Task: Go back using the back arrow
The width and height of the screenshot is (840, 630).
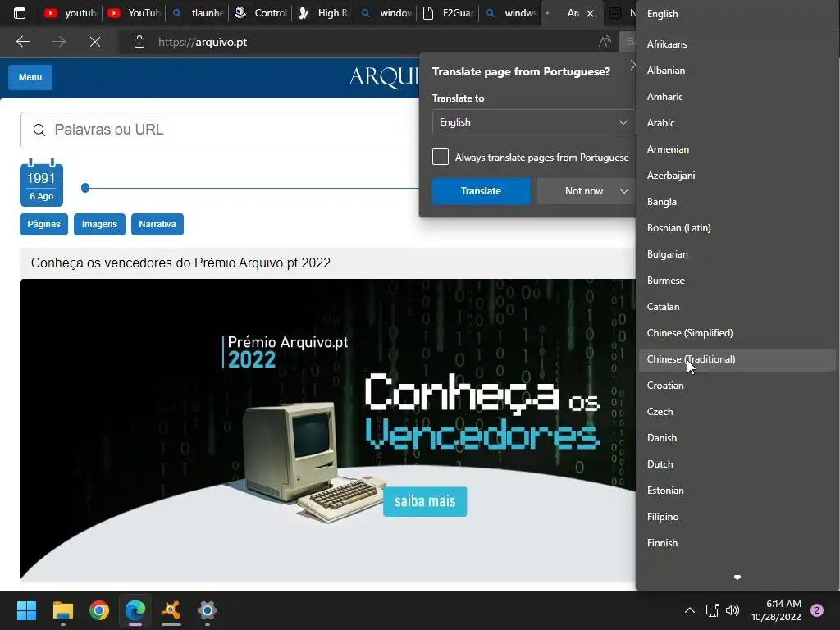Action: 22,42
